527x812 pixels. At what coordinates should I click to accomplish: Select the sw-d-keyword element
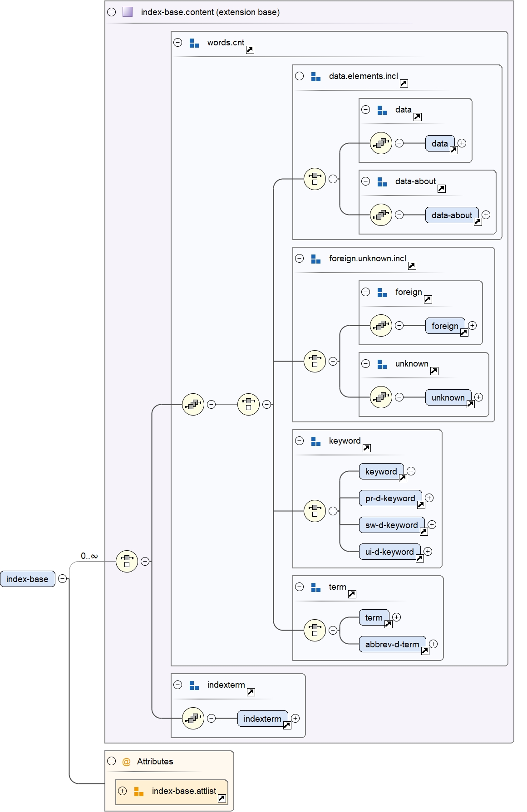click(x=391, y=525)
